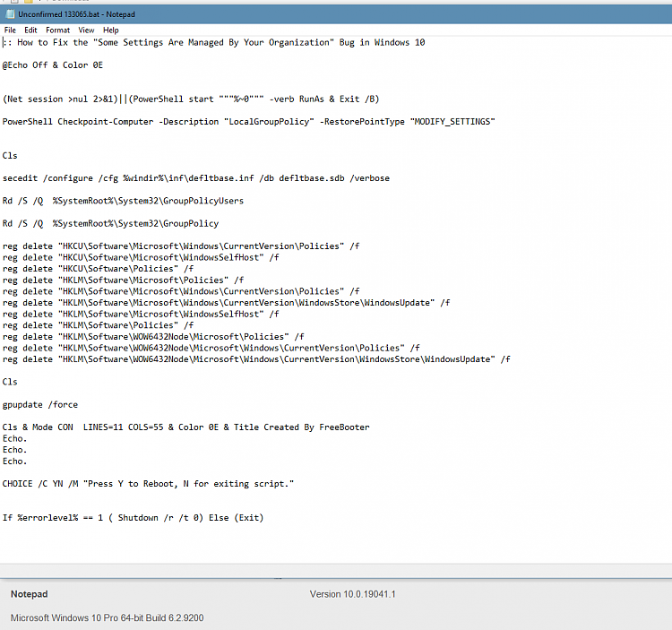Click the 'CHOICE /C YN /M' line
Image resolution: width=672 pixels, height=630 pixels.
click(148, 484)
